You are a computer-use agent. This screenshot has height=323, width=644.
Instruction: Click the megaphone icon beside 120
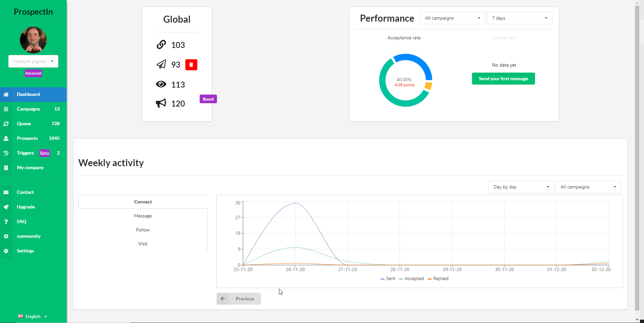(161, 103)
